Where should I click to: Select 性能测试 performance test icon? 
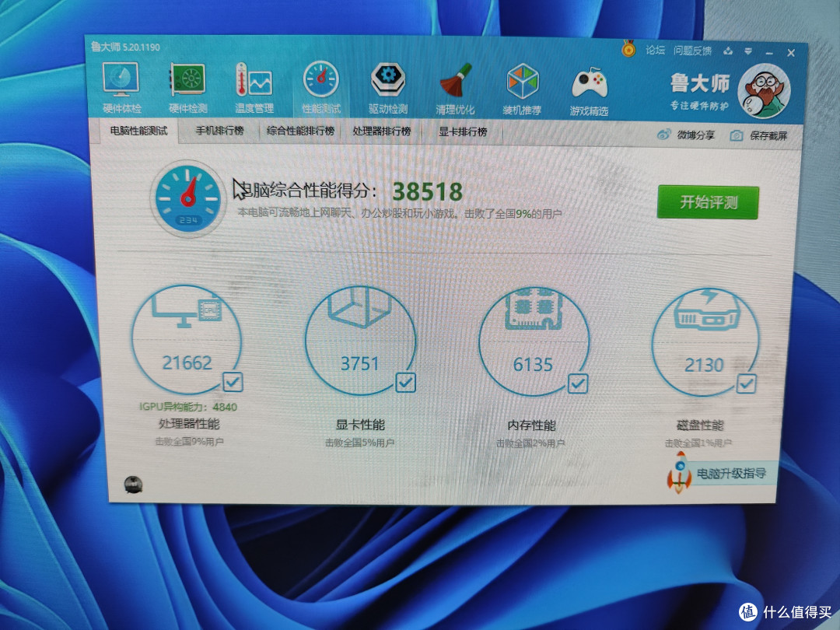pos(321,80)
